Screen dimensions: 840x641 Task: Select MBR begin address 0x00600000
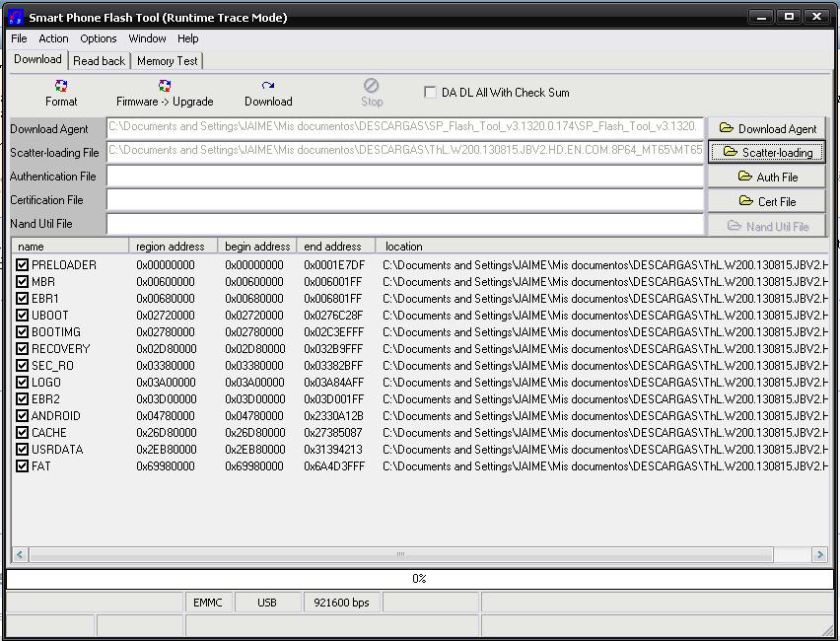point(254,281)
